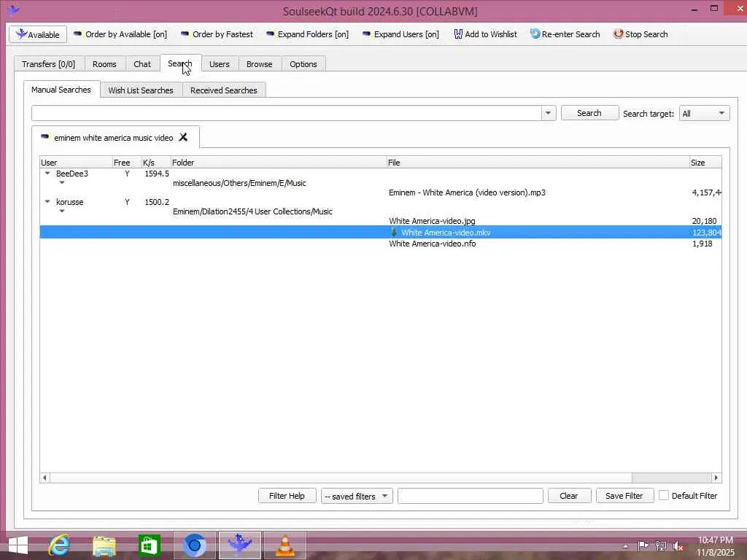The height and width of the screenshot is (560, 747).
Task: Sort results by User column header
Action: coord(76,163)
